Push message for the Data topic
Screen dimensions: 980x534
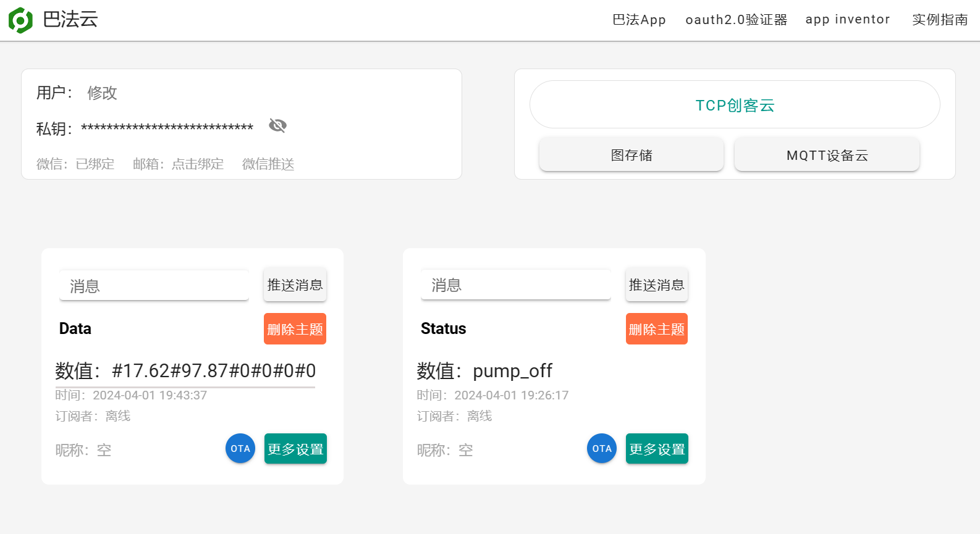click(x=295, y=285)
